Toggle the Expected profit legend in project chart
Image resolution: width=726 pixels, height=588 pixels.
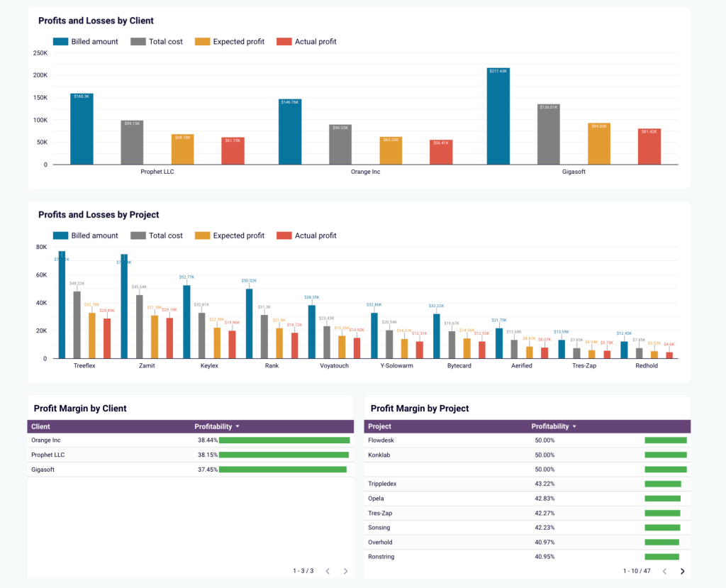coord(229,235)
